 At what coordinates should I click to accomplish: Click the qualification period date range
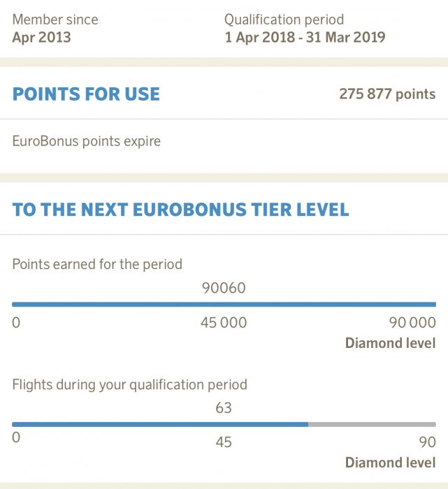coord(305,38)
